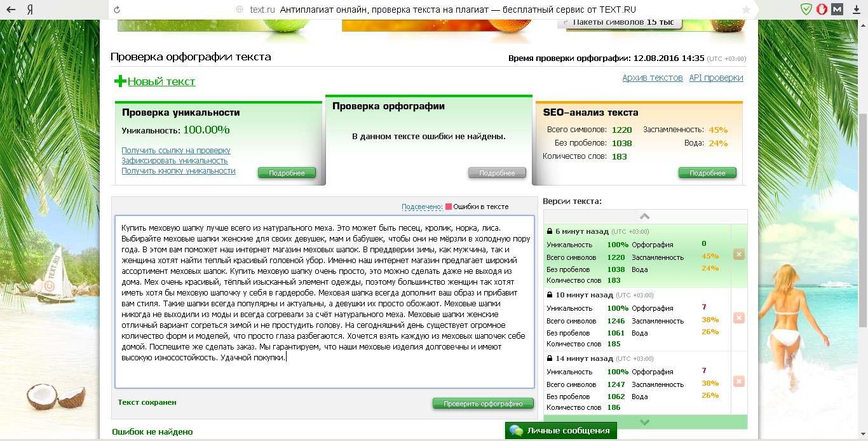Click inside the main text editing area
This screenshot has height=441, width=868.
324,302
